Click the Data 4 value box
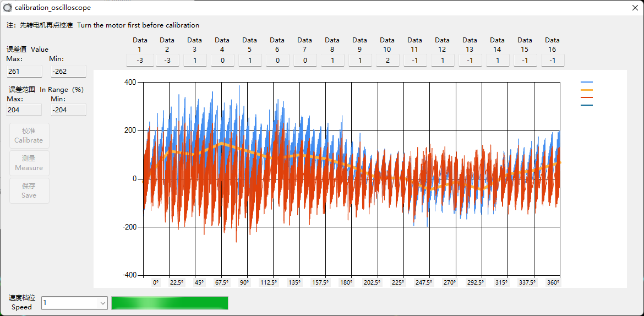644x316 pixels. click(x=222, y=61)
